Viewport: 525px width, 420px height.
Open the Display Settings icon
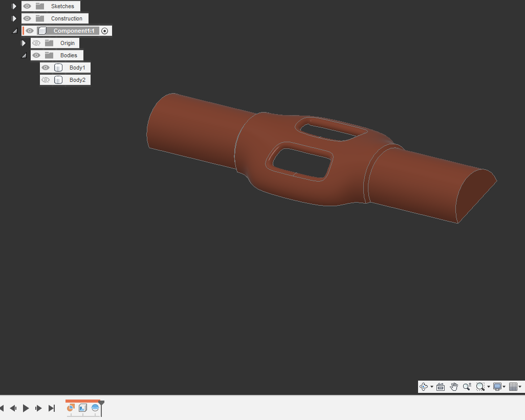[x=497, y=387]
